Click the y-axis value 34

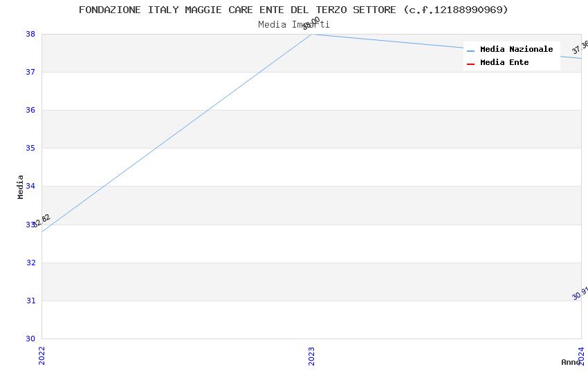[x=30, y=186]
